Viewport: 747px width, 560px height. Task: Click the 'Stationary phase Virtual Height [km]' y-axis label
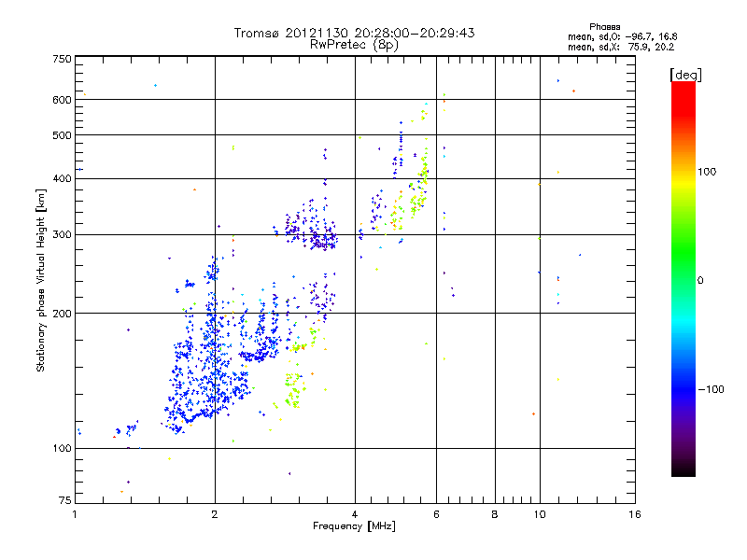[x=41, y=280]
